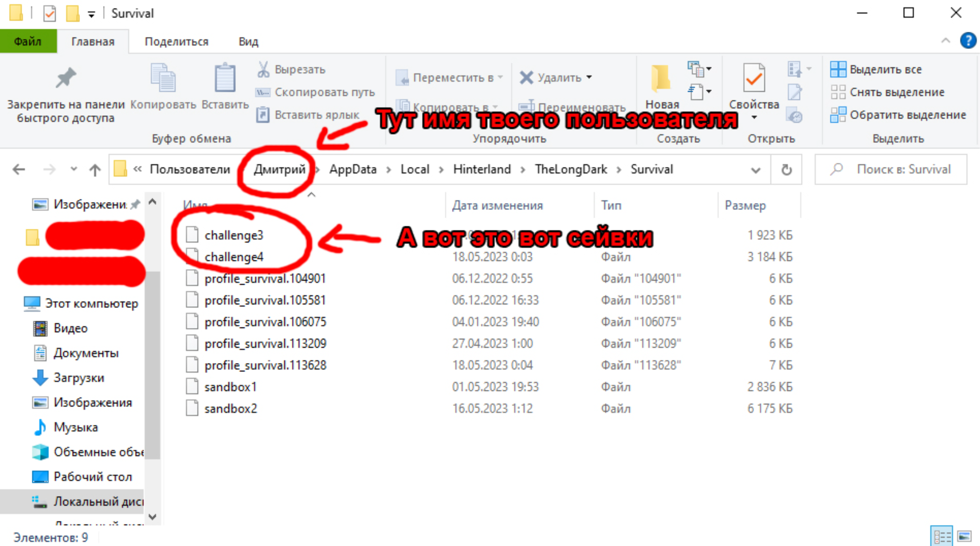Image resolution: width=980 pixels, height=546 pixels.
Task: Switch to the Главная ribbon tab
Action: pos(93,42)
